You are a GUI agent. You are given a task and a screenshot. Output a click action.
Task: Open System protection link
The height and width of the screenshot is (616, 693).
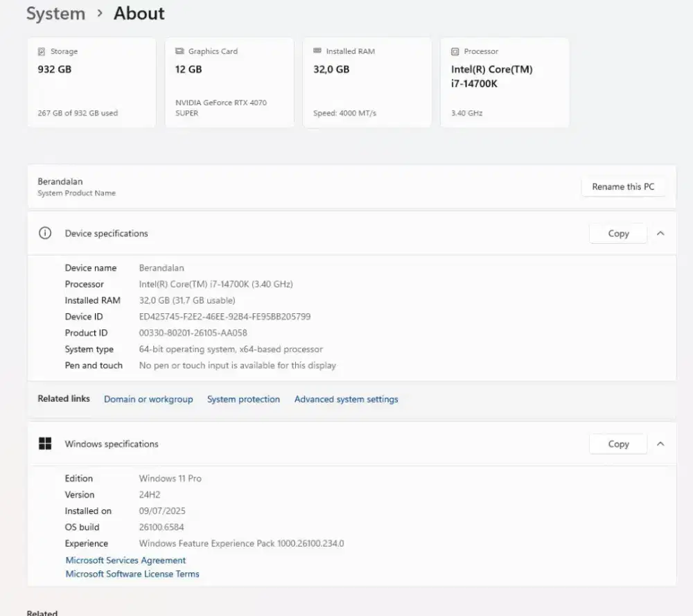[243, 399]
